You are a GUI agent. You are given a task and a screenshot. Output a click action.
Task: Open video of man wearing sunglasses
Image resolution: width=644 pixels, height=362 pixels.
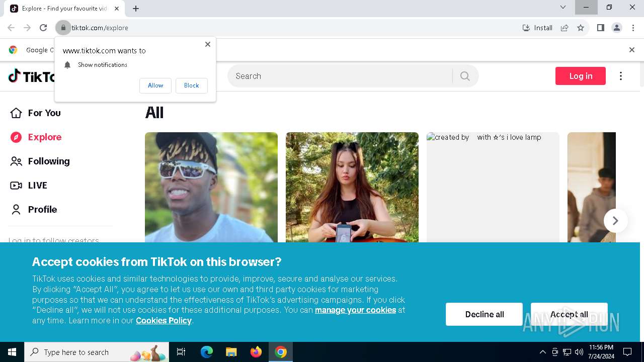click(x=211, y=187)
